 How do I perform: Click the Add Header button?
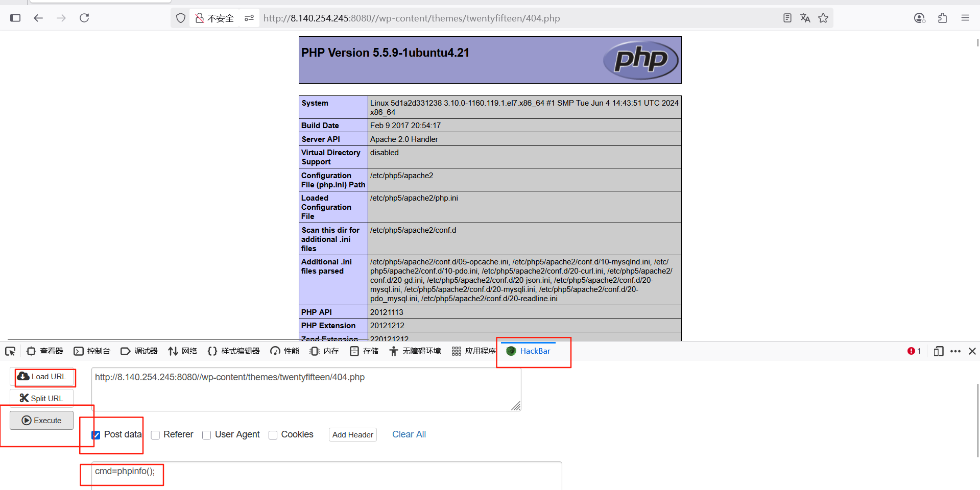point(353,435)
